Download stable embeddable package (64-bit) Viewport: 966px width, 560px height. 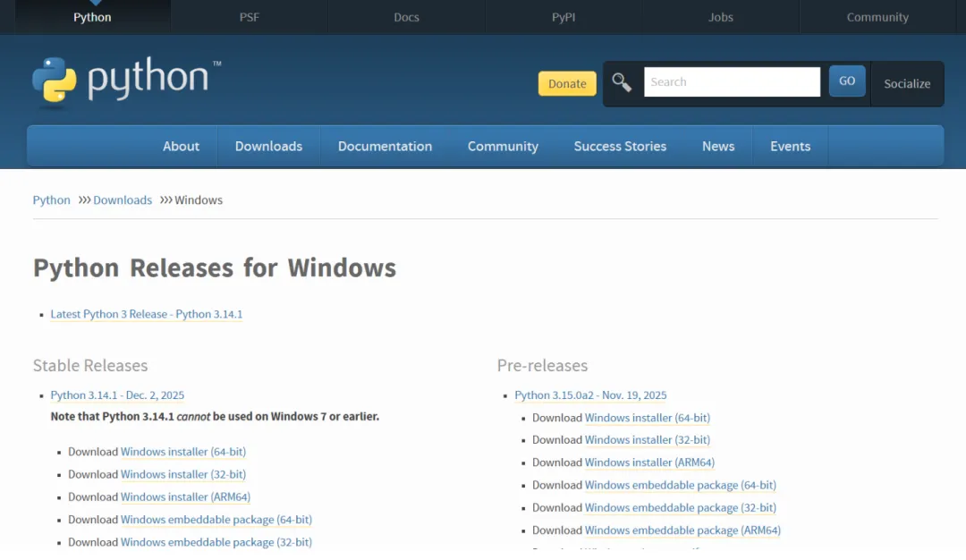(x=216, y=520)
